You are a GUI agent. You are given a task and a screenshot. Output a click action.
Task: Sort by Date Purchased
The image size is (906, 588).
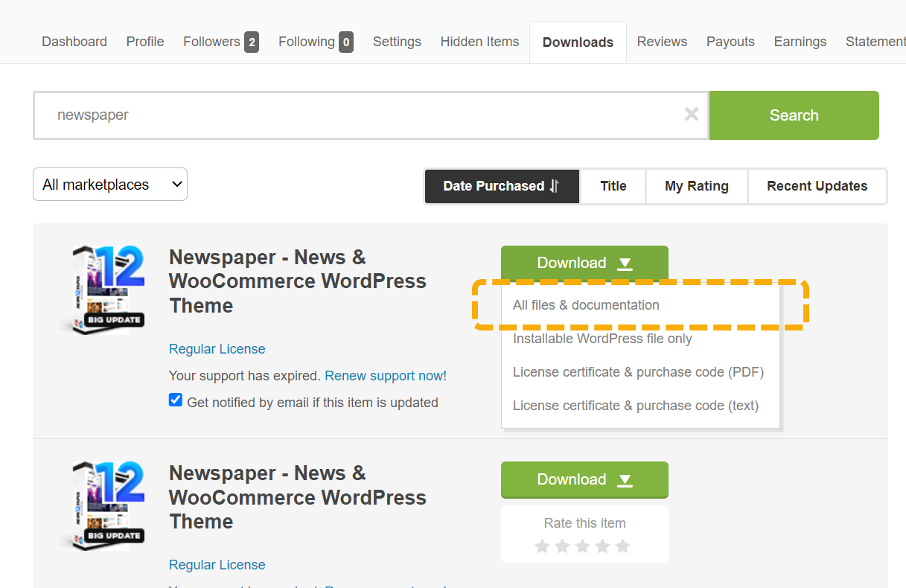coord(502,186)
